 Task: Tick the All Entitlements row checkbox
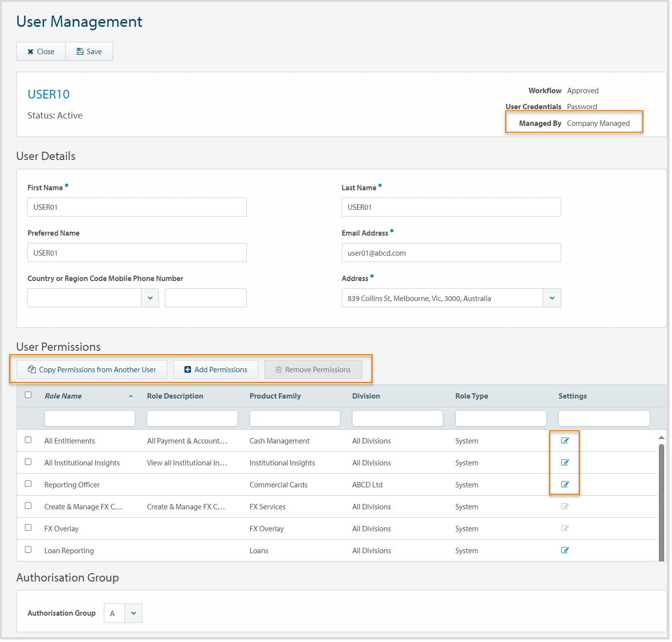[28, 440]
